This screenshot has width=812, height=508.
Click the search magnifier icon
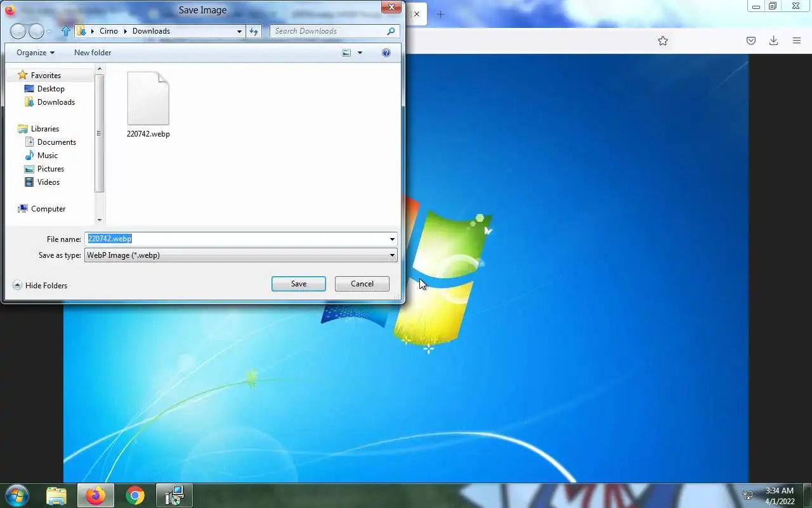(391, 31)
